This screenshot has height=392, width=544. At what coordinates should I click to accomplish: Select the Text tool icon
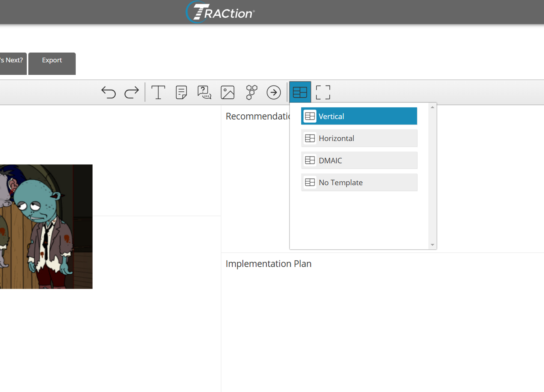pyautogui.click(x=158, y=92)
